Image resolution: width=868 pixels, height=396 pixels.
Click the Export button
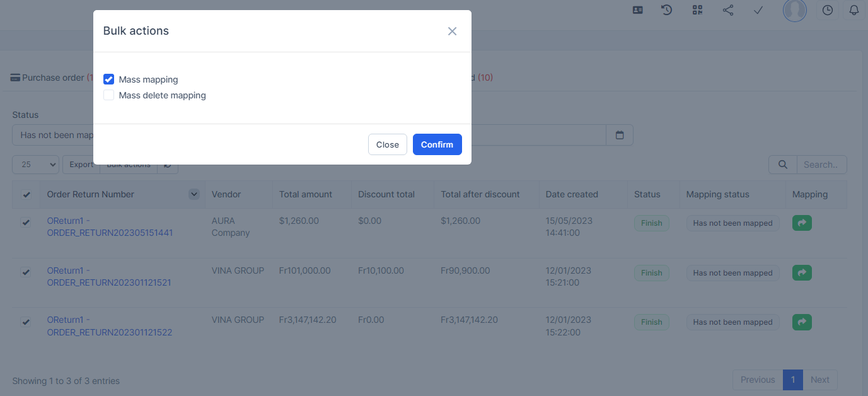pyautogui.click(x=81, y=165)
